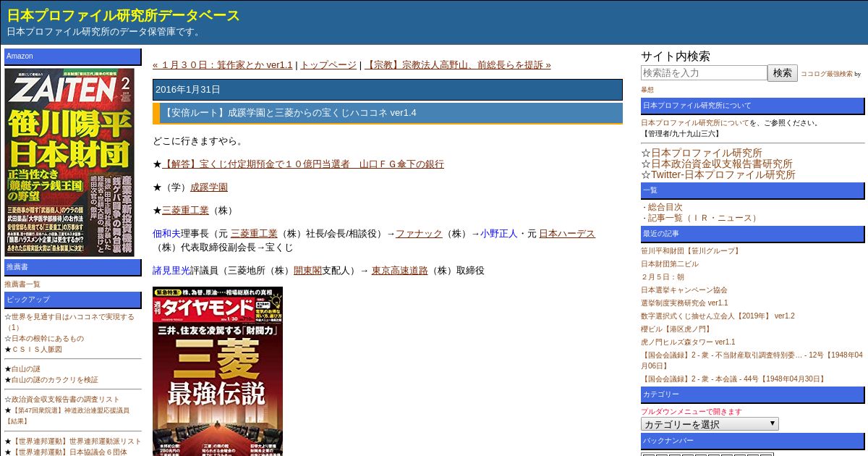868x456 pixels.
Task: Open ★【第47回衆院選】神道政治連盟応援議員 link
Action: point(67,415)
